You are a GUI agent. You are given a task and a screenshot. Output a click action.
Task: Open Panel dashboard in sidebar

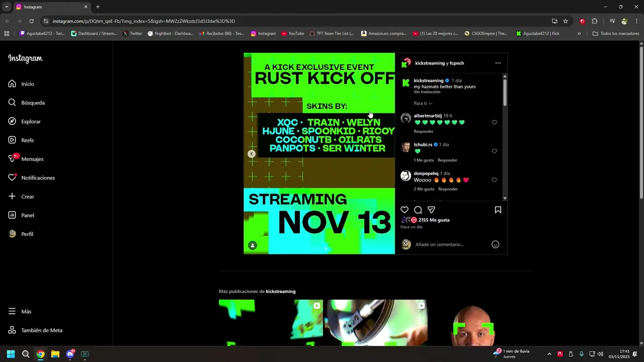pos(21,215)
